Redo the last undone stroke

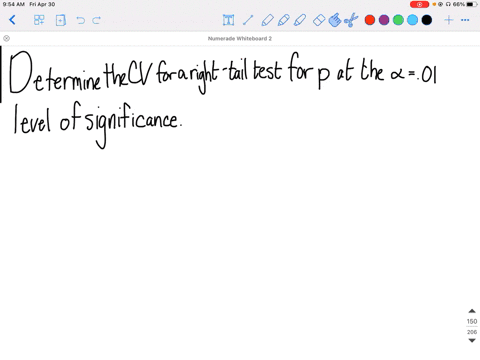[x=96, y=20]
